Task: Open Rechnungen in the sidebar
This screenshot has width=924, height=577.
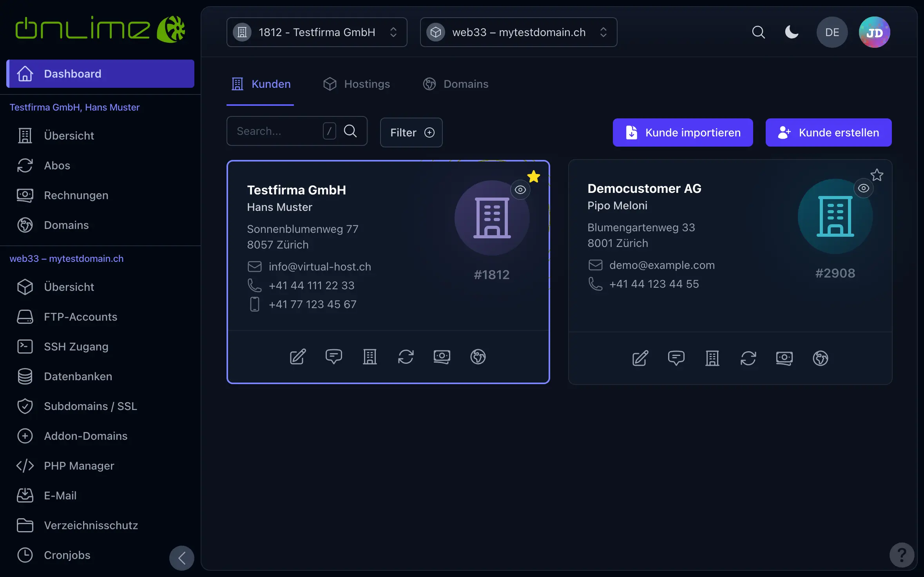Action: 100,195
